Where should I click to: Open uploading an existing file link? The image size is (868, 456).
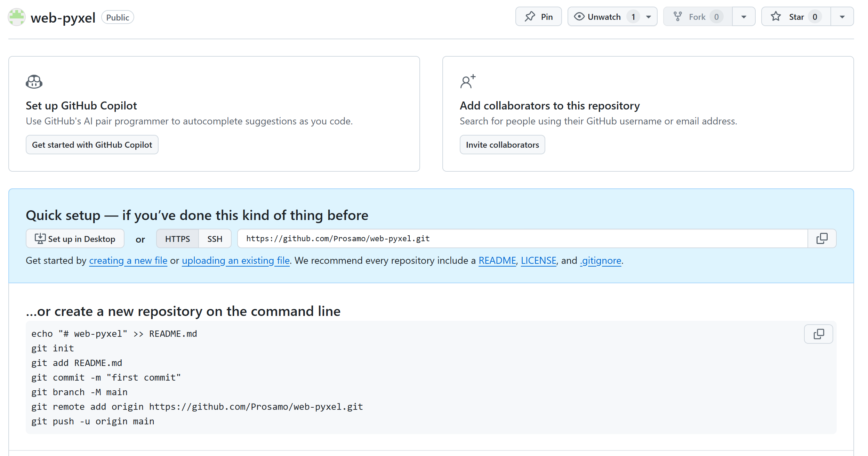coord(235,260)
